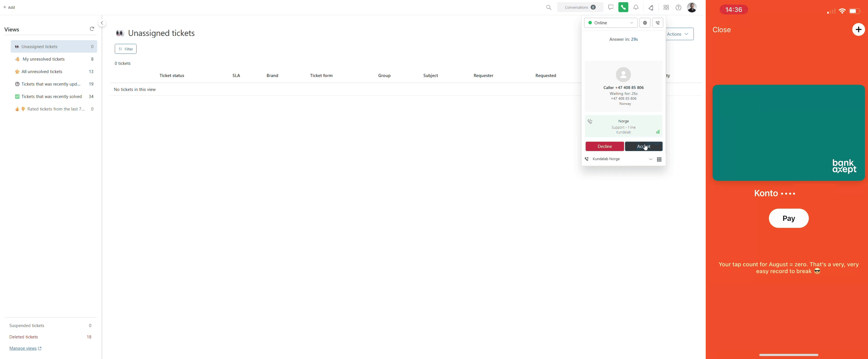Click the green phone Talk icon
Image resolution: width=868 pixels, height=359 pixels.
623,7
